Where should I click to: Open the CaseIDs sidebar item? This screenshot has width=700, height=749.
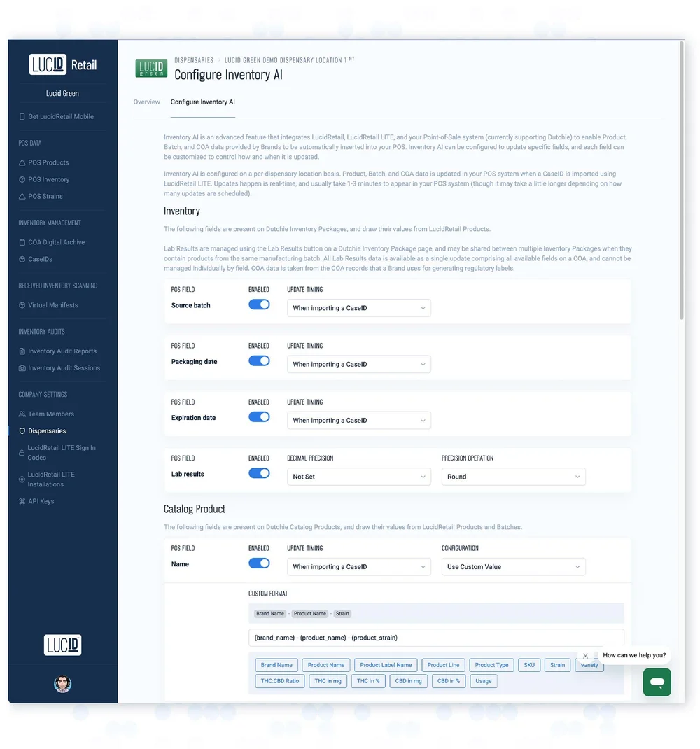click(x=40, y=260)
